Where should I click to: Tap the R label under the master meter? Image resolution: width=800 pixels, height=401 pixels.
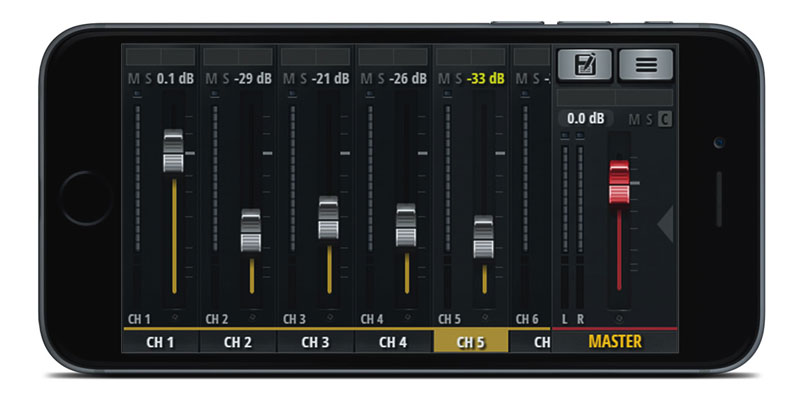click(580, 319)
